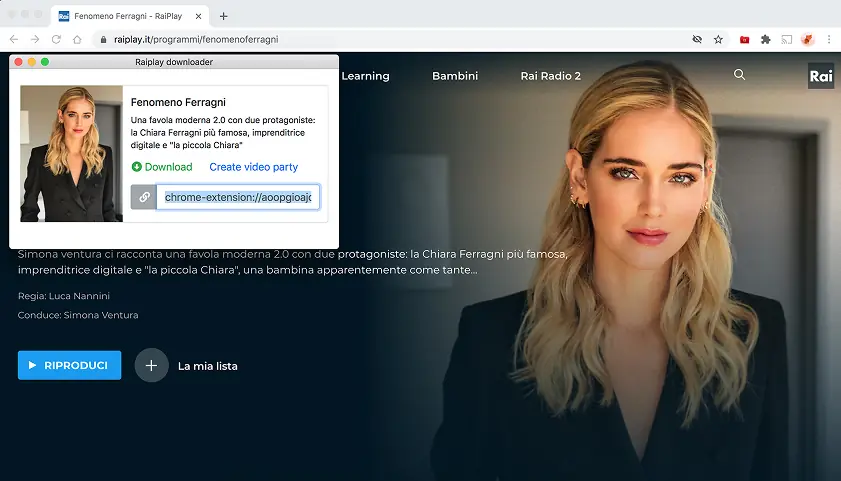
Task: Open the Learning menu item
Action: 365,76
